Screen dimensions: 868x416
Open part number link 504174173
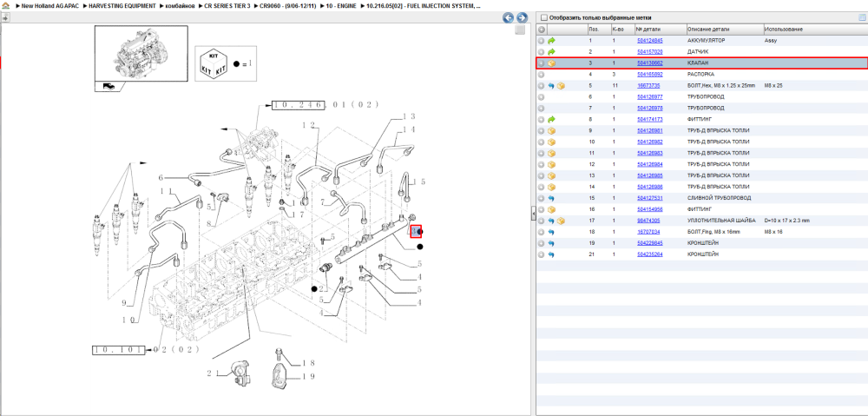point(650,120)
